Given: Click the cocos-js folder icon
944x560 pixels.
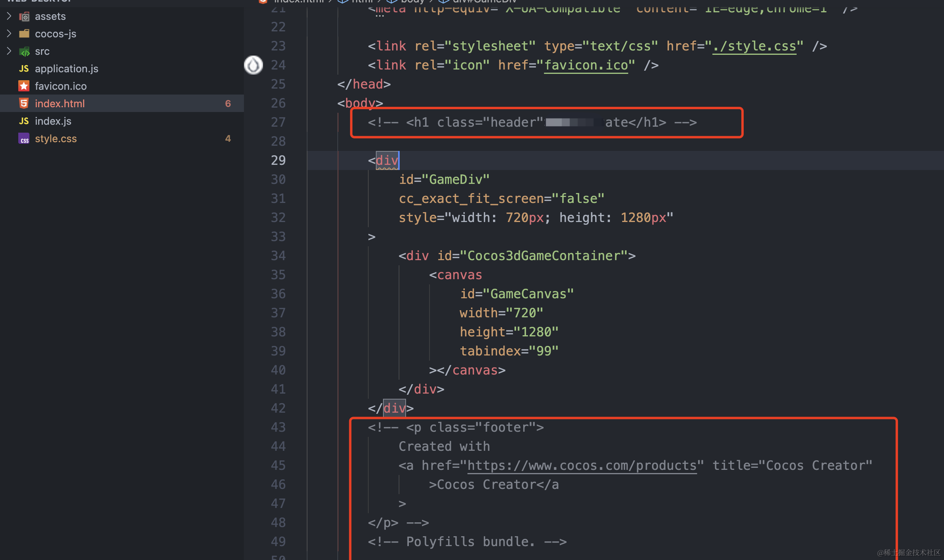Looking at the screenshot, I should click(x=24, y=34).
